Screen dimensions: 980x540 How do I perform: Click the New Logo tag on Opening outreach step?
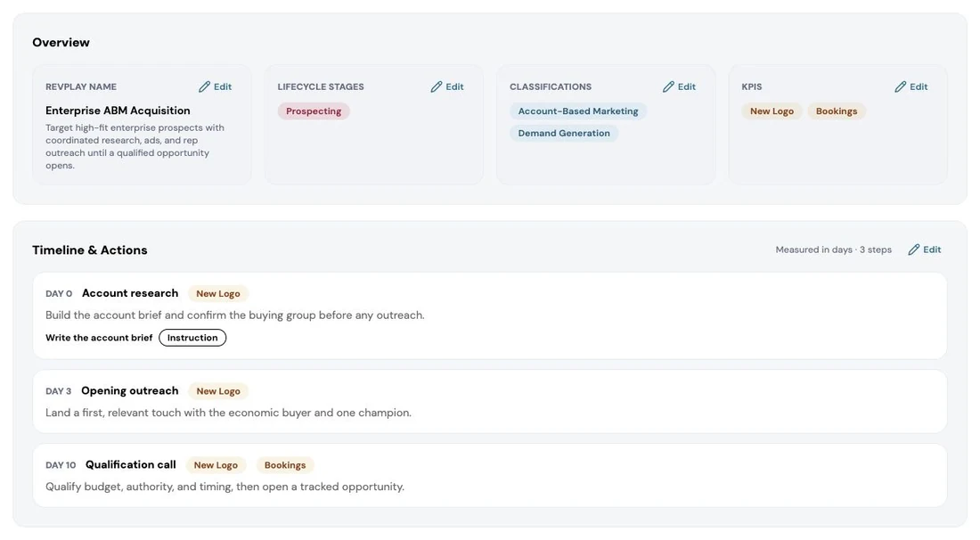[x=218, y=391]
